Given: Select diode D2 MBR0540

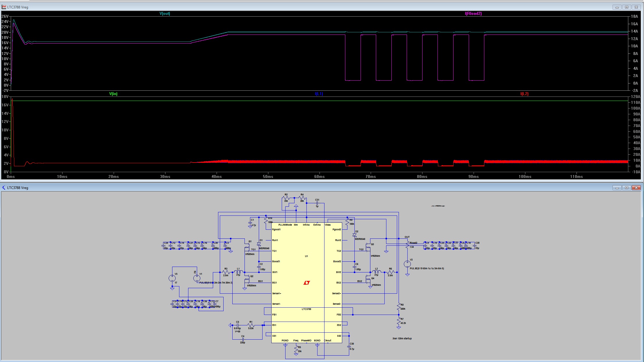Looking at the screenshot, I should click(x=354, y=235).
